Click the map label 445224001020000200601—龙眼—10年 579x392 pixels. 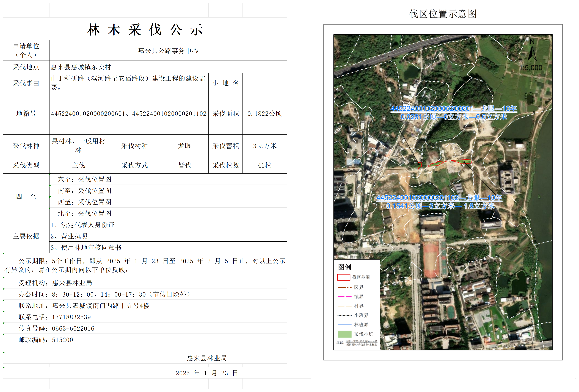[454, 109]
